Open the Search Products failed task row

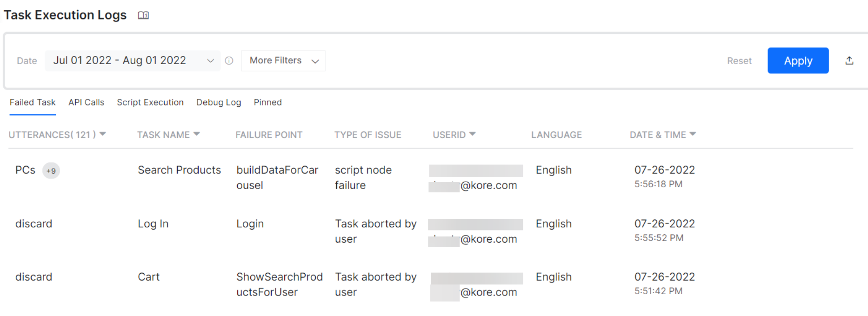pyautogui.click(x=179, y=171)
